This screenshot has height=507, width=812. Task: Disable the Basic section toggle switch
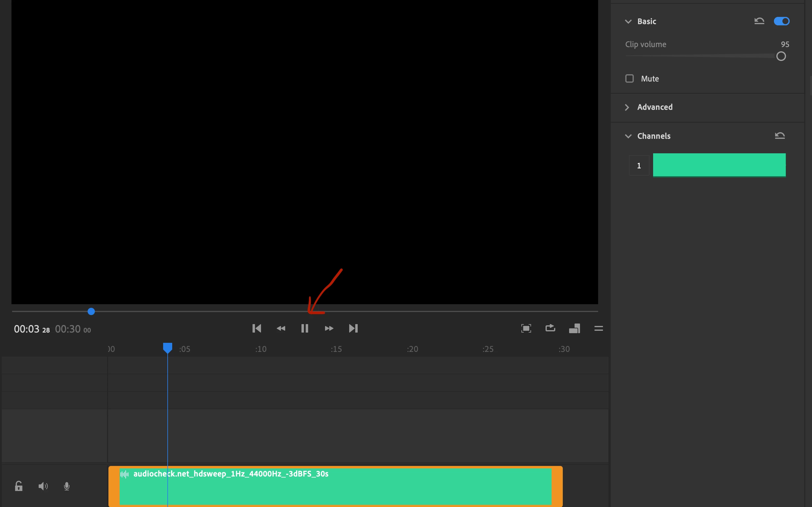781,21
